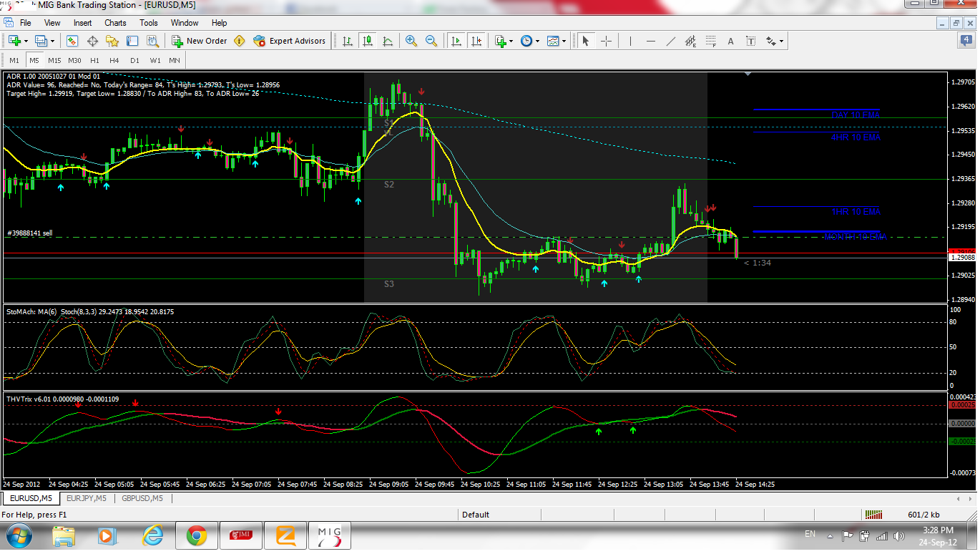Set timeframe to M15

tap(54, 60)
